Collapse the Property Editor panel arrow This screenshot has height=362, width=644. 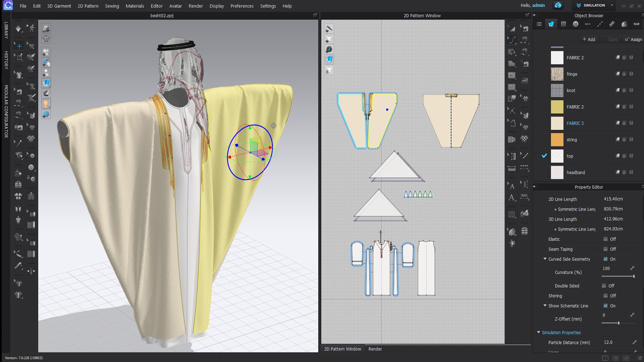pyautogui.click(x=534, y=187)
